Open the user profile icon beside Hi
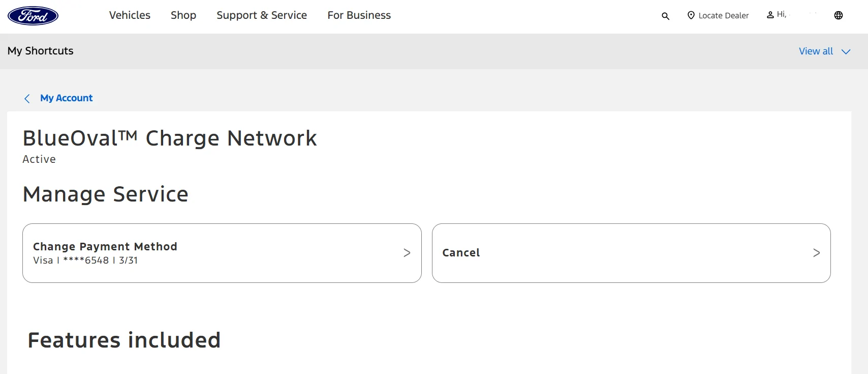 [x=770, y=15]
